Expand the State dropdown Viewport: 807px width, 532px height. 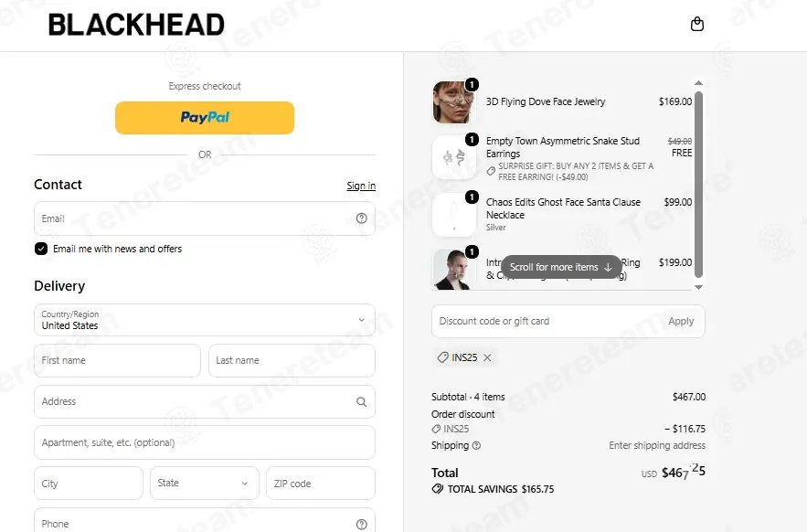pos(205,483)
